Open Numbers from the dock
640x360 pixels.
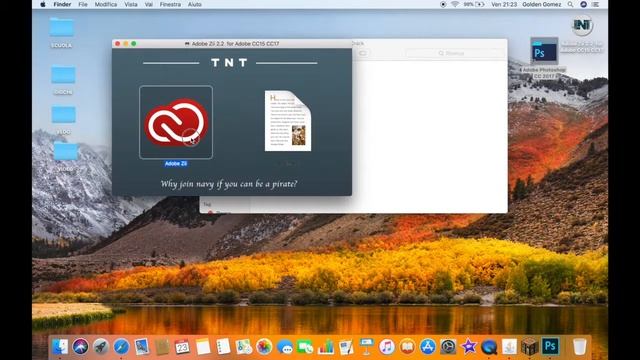pyautogui.click(x=325, y=347)
